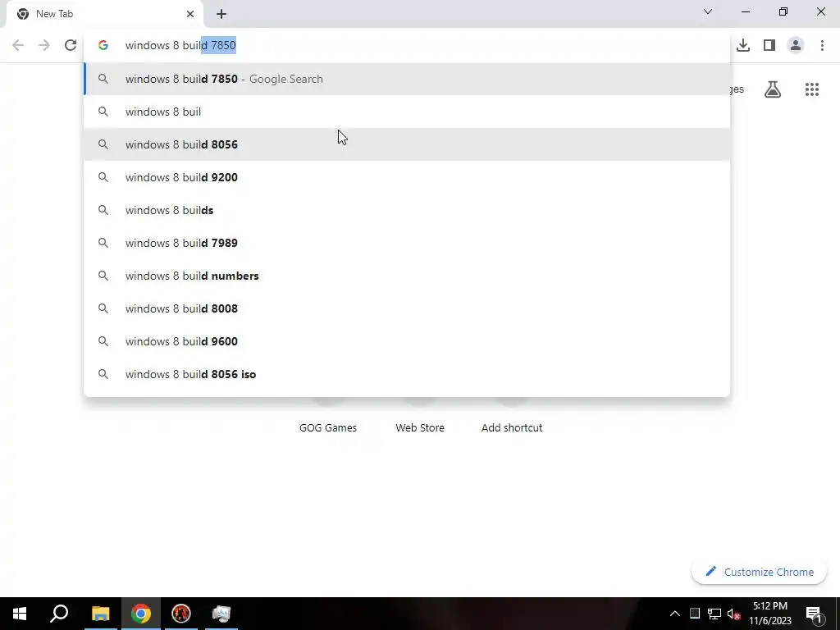Choose suggestion 'windows 8 build 8008'

coord(407,308)
